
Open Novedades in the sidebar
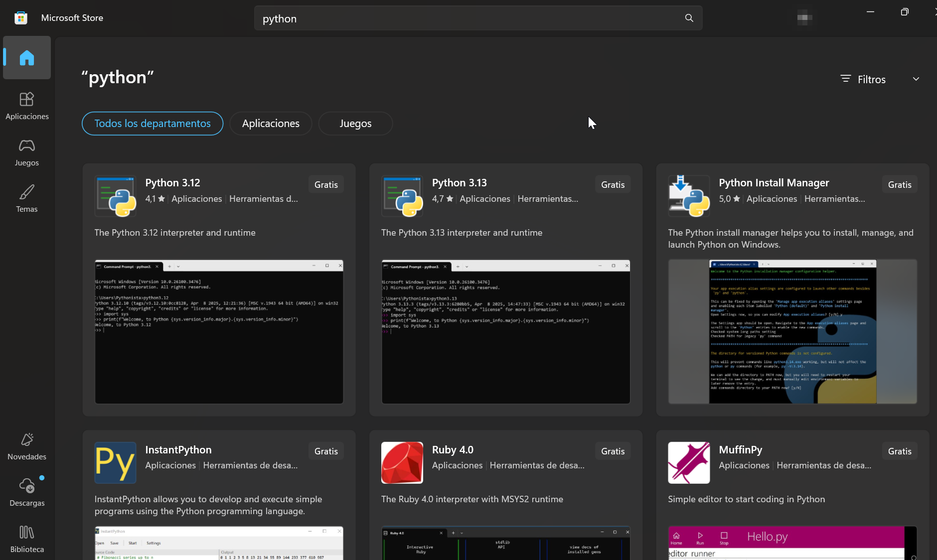tap(27, 446)
